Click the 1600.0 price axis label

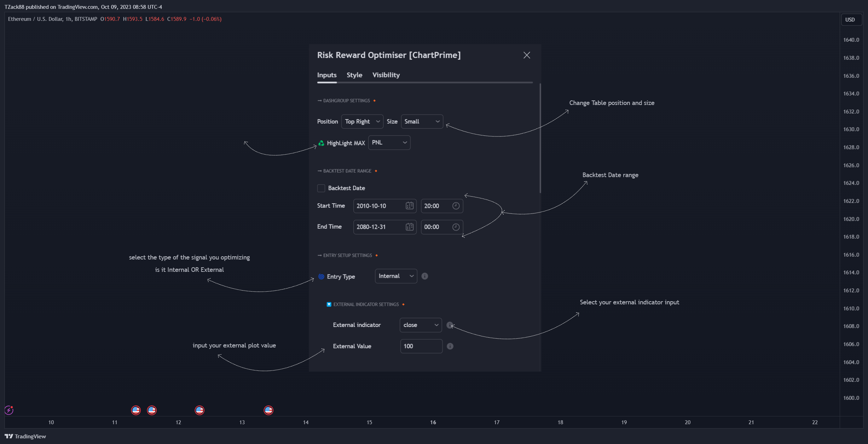851,398
